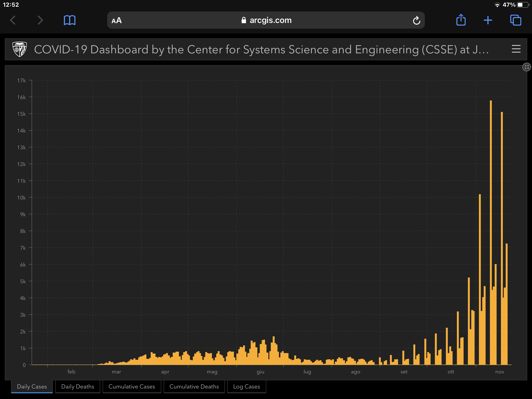532x399 pixels.
Task: Switch to the Log Cases tab
Action: pos(247,387)
